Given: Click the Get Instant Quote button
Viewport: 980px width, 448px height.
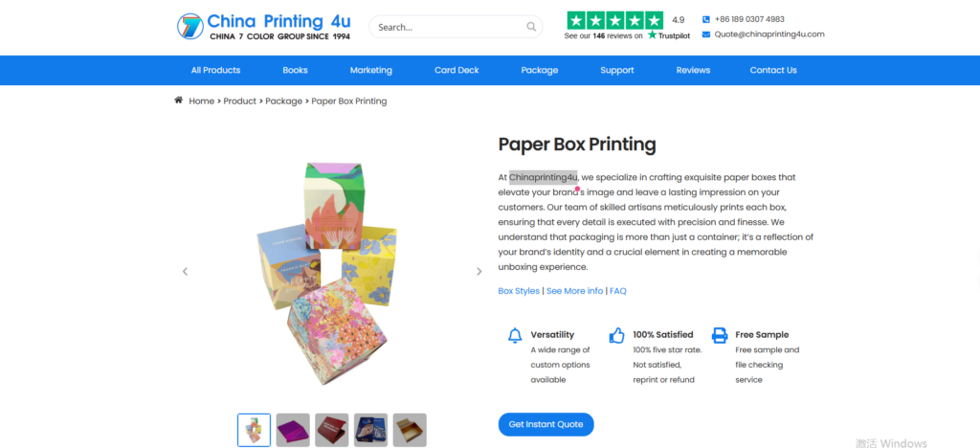Looking at the screenshot, I should (x=546, y=424).
